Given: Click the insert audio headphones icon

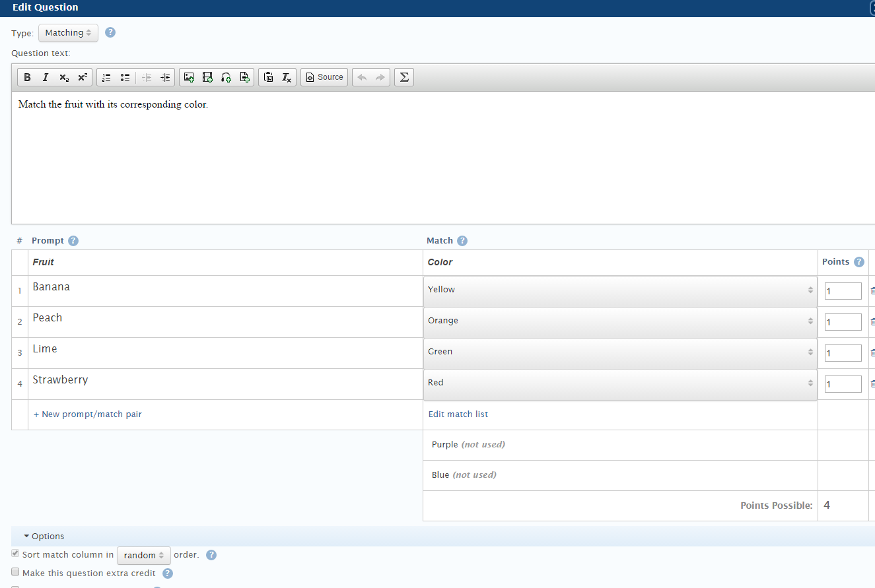Looking at the screenshot, I should point(226,77).
